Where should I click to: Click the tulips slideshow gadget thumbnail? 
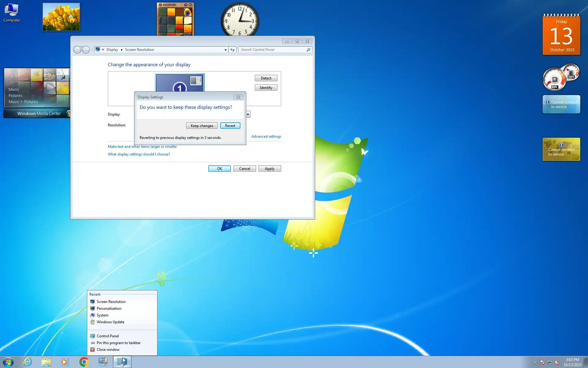[x=61, y=17]
